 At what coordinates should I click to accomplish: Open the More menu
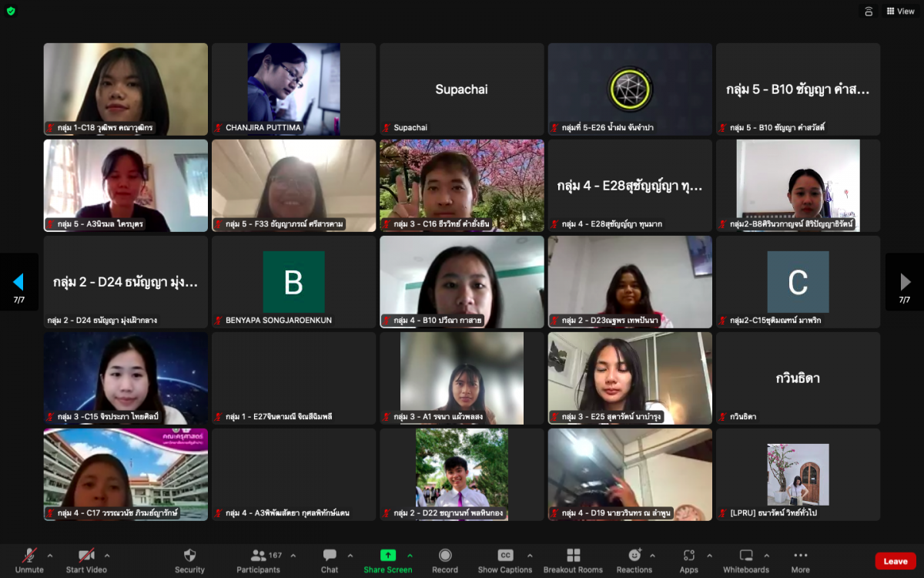800,556
